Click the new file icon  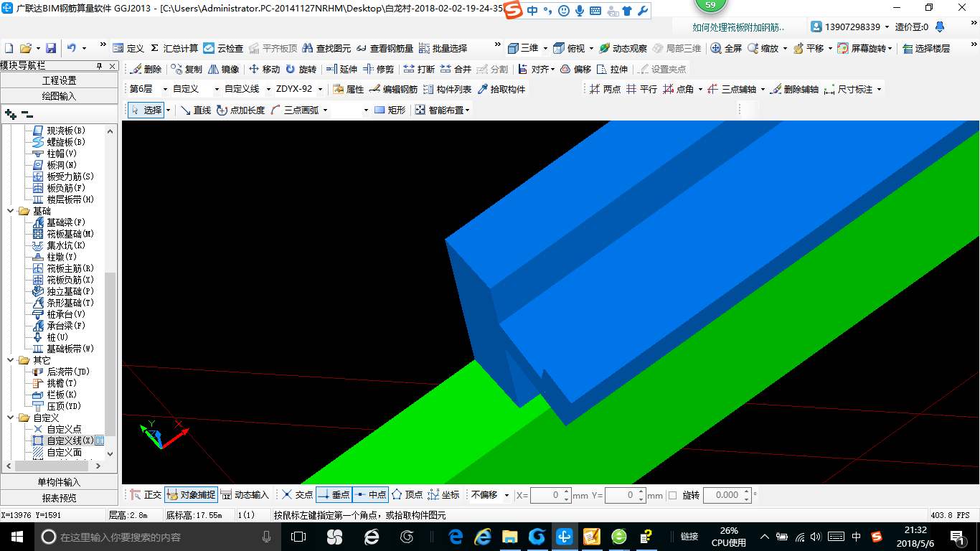click(9, 48)
